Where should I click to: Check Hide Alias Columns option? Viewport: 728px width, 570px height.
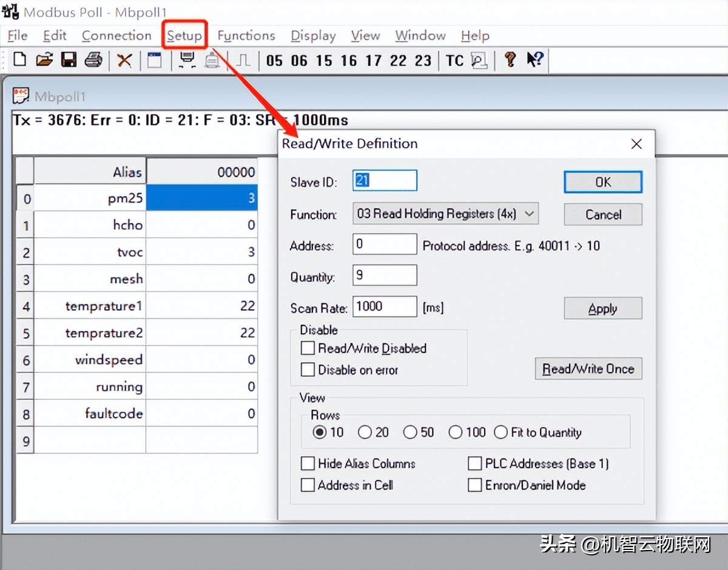(x=308, y=463)
